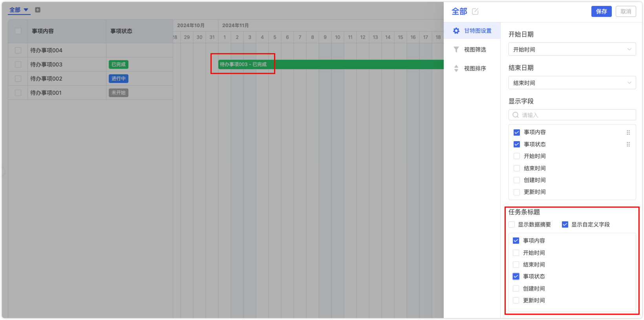Click the 已完成 status tag
The width and height of the screenshot is (644, 320).
(x=119, y=64)
